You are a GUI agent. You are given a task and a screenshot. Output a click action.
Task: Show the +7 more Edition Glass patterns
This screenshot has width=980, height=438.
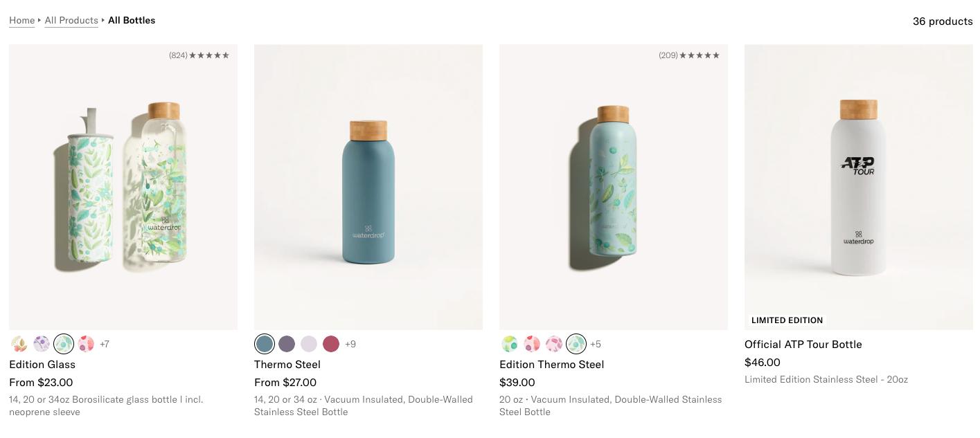pos(105,344)
